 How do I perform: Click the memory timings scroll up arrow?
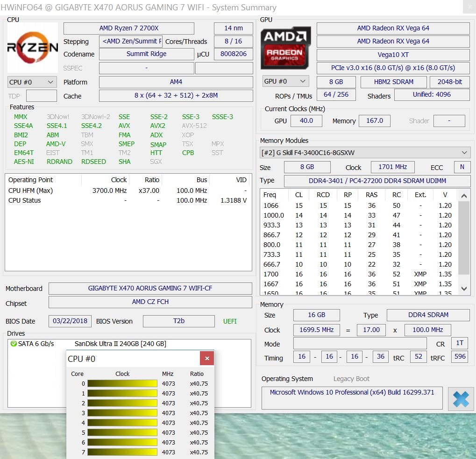click(464, 196)
